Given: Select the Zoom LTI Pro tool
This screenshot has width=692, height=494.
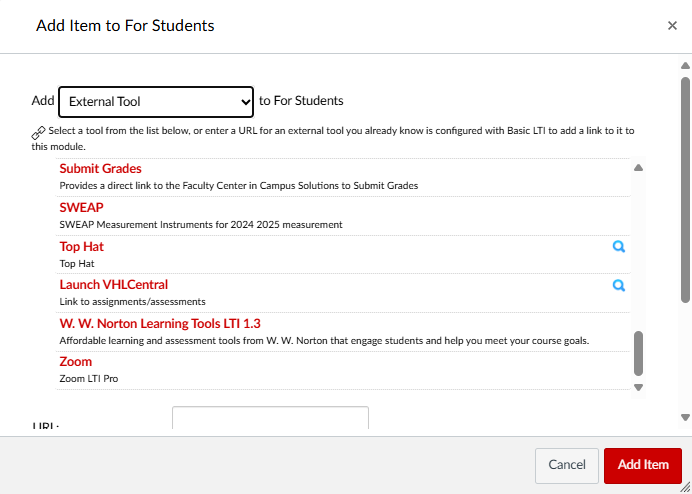Looking at the screenshot, I should (x=75, y=362).
